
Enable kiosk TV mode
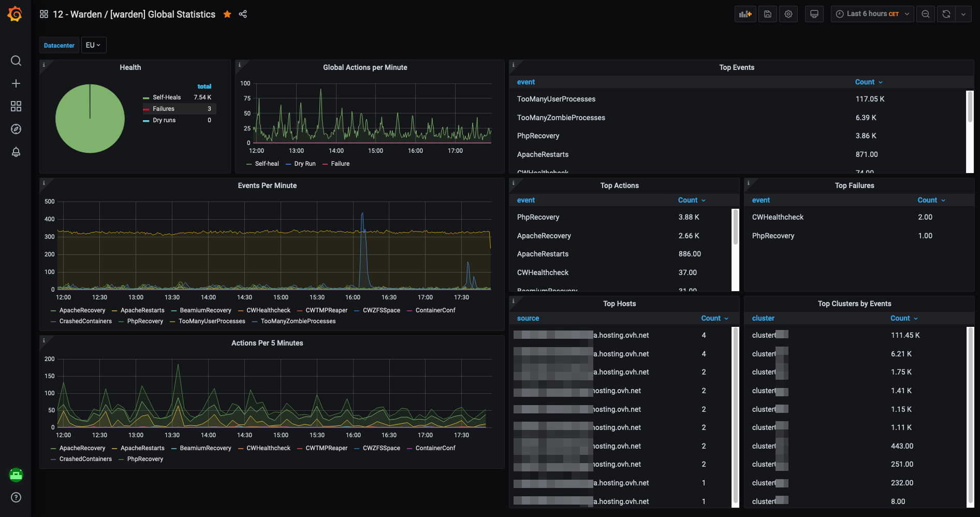coord(814,13)
